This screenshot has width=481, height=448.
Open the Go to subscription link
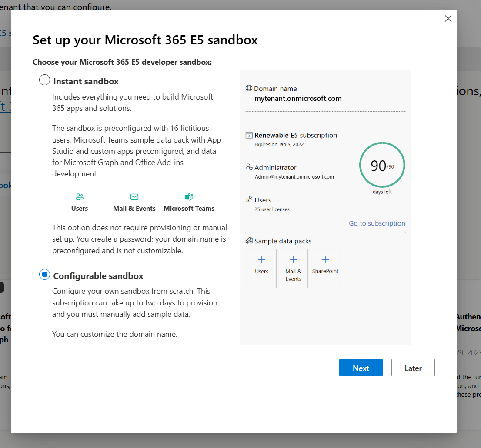click(377, 223)
